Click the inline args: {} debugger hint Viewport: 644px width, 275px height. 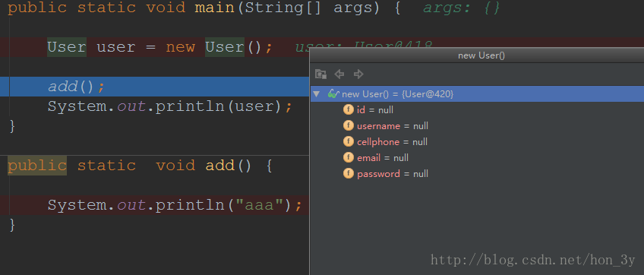click(462, 8)
